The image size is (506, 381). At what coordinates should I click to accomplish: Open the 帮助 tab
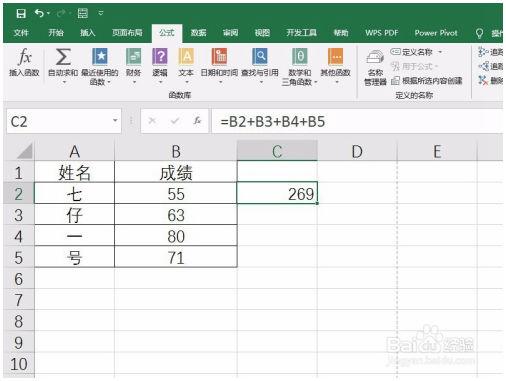pos(341,33)
